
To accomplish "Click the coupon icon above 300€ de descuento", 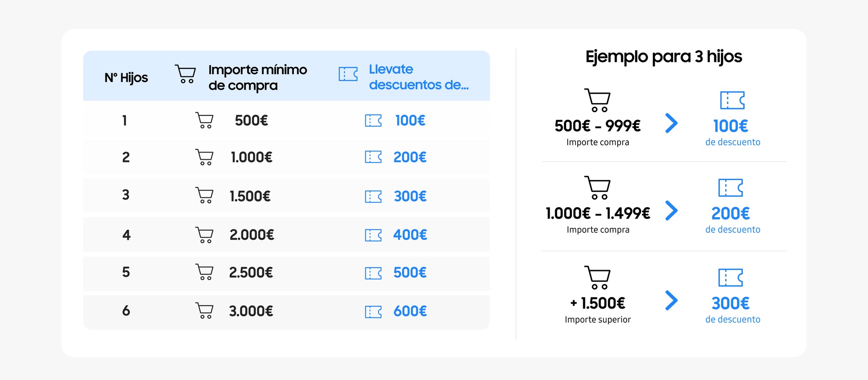I will pos(731,277).
